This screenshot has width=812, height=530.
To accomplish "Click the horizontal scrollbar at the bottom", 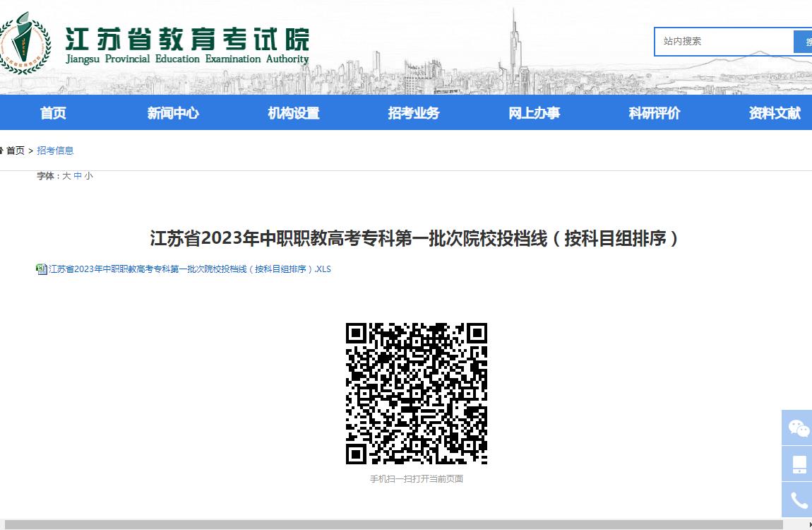I will point(393,525).
